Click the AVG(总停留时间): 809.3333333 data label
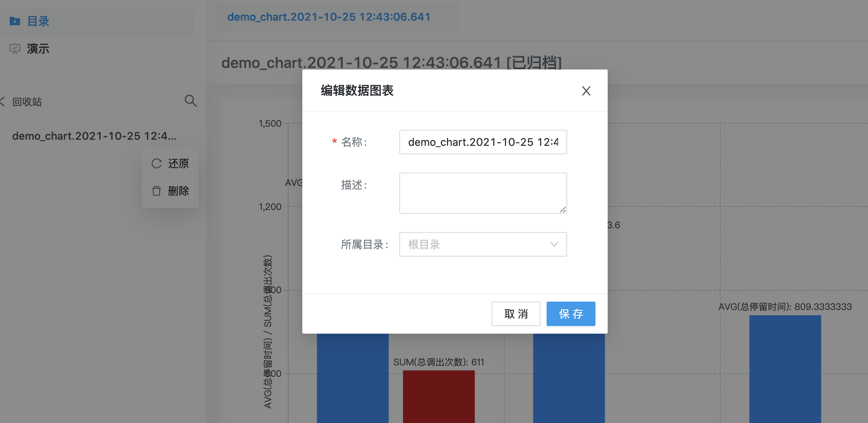 coord(785,307)
